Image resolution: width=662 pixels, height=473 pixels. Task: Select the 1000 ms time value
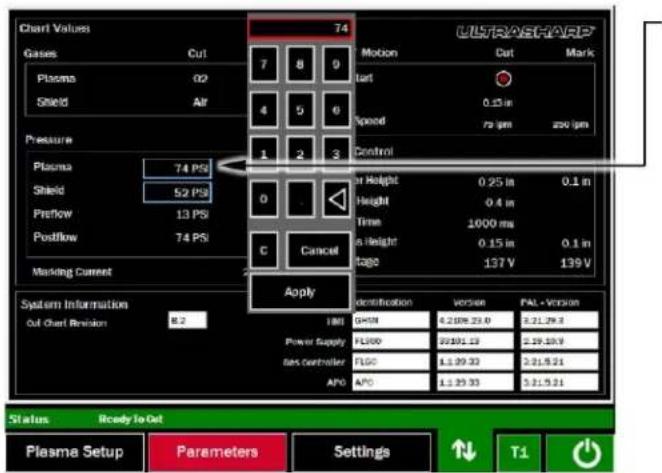pos(491,223)
